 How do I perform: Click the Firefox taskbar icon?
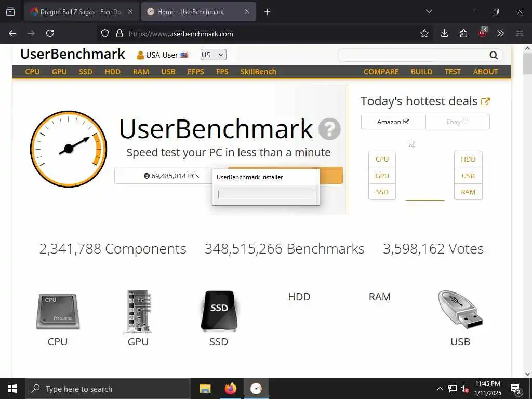point(230,389)
